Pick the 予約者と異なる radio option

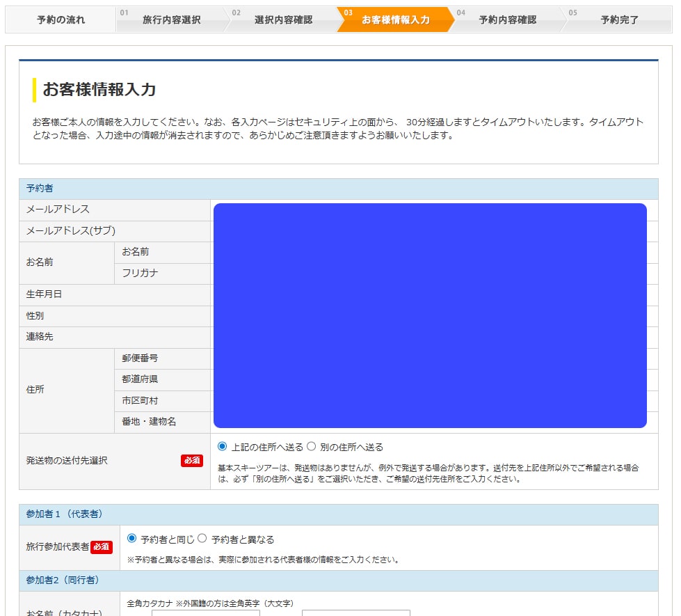point(202,539)
